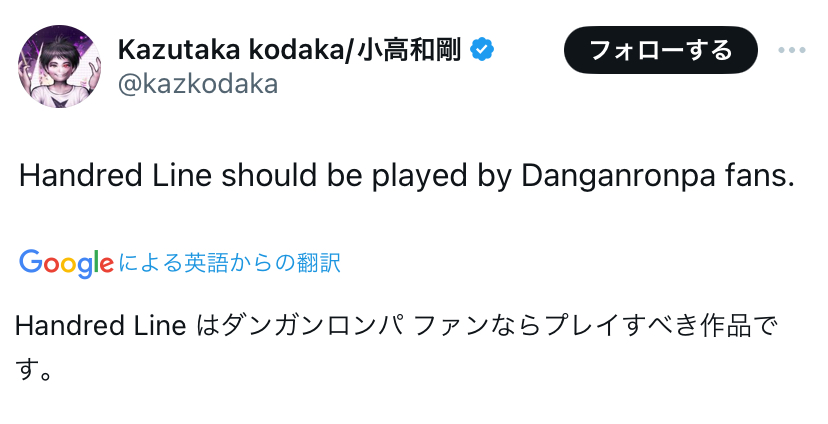
Task: Click the による英語からの翻訳 translation link
Action: (x=230, y=263)
